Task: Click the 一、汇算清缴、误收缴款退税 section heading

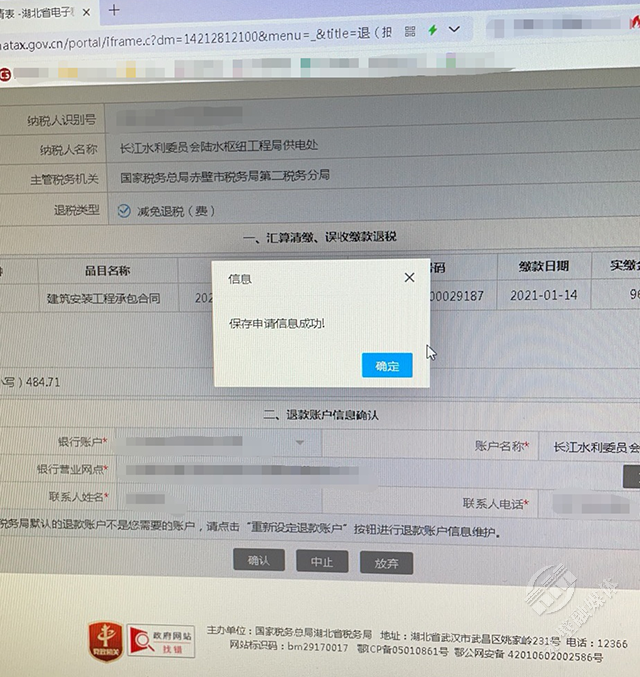Action: 320,237
